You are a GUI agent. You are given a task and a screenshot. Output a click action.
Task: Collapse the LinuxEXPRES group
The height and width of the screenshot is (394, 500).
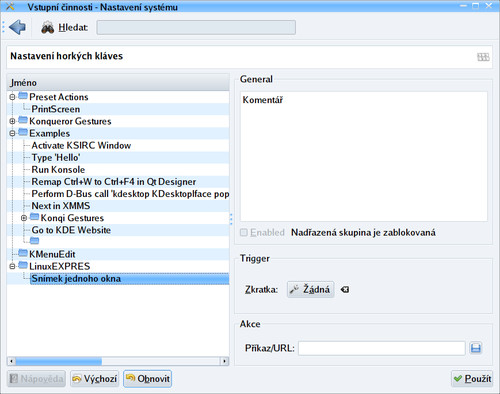pyautogui.click(x=12, y=266)
